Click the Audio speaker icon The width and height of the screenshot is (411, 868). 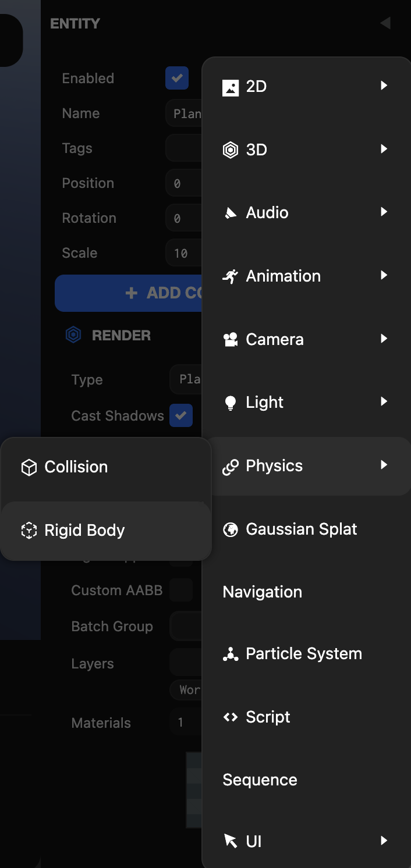[231, 213]
